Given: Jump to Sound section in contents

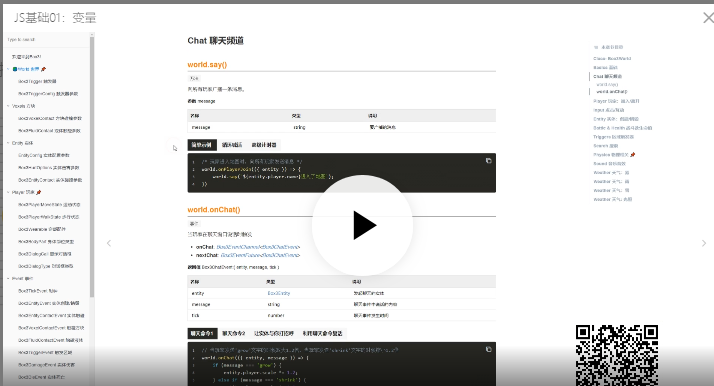Looking at the screenshot, I should (609, 163).
